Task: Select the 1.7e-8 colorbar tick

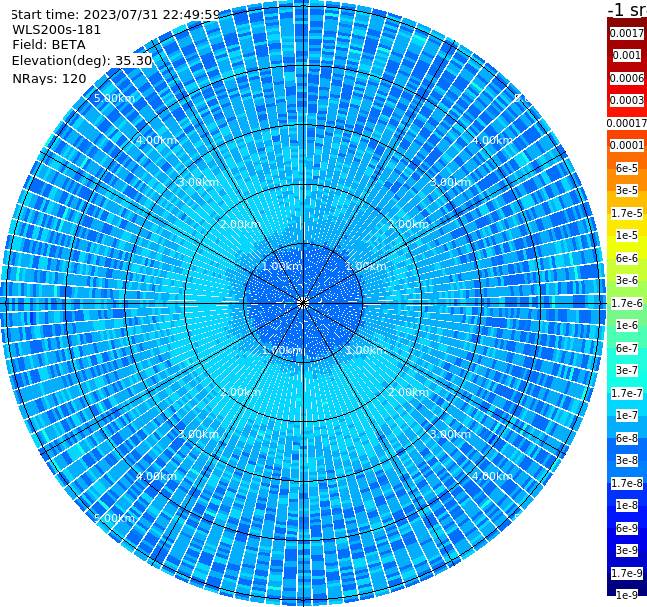Action: (x=627, y=483)
